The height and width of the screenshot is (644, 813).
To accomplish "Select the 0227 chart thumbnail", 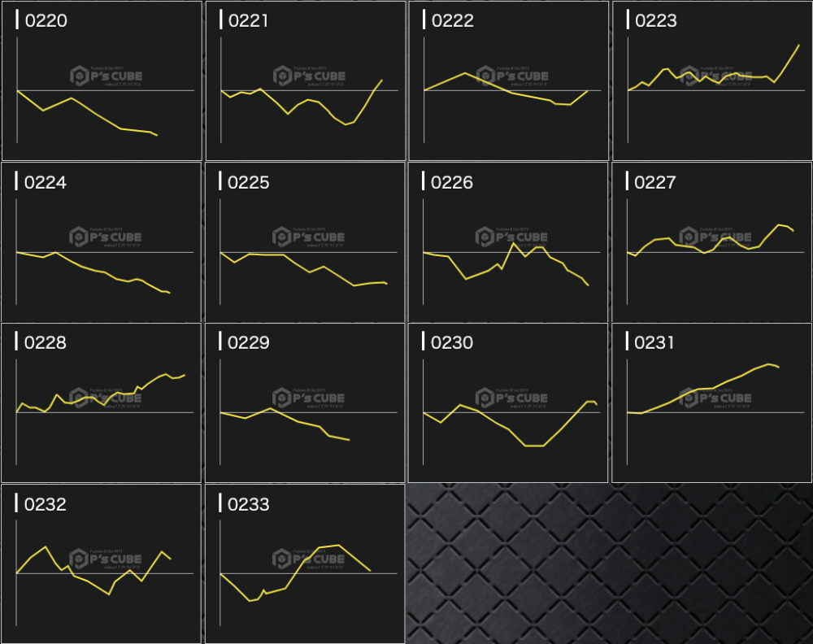I will (x=711, y=242).
